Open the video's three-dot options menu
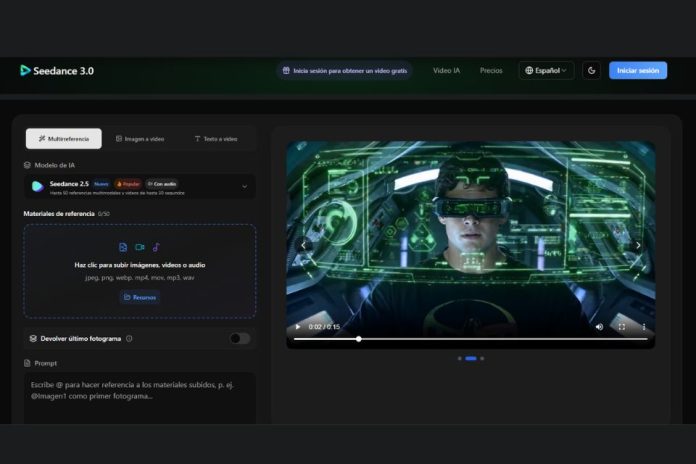Screen dimensions: 696x464 click(x=644, y=327)
